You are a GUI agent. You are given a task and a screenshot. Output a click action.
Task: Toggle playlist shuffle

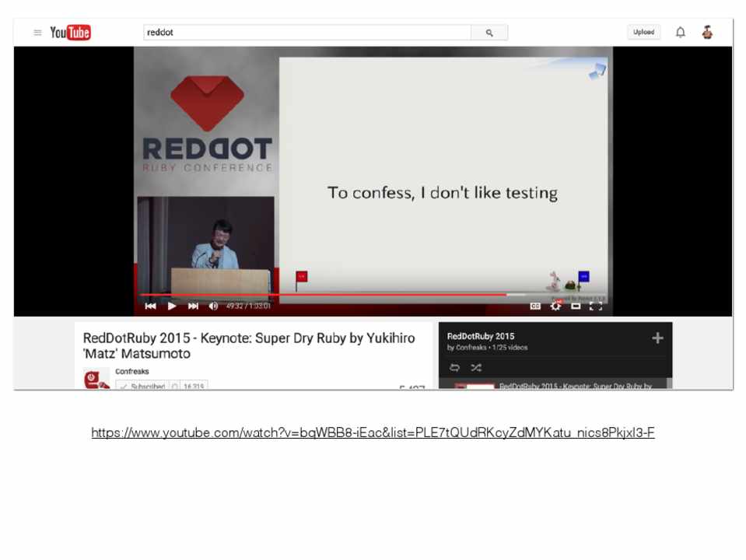coord(476,368)
